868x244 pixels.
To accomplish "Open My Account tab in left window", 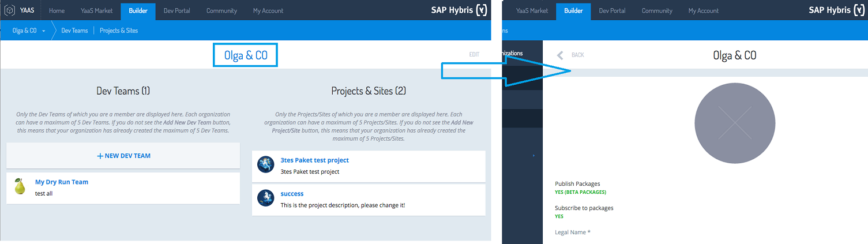I will 268,10.
